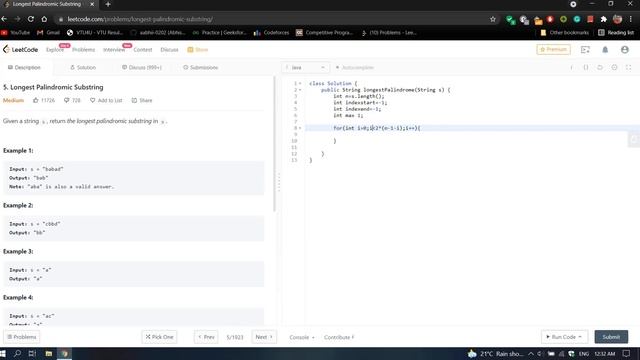This screenshot has height=360, width=640.
Task: Click the panel resize handle dots
Action: [279, 182]
